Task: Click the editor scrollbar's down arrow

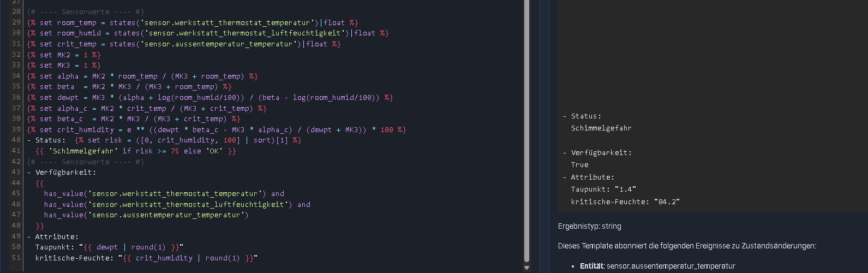Action: [526, 268]
